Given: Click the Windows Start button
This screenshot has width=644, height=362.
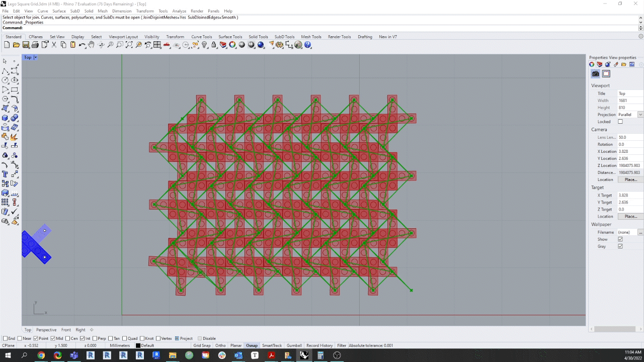Looking at the screenshot, I should [8, 355].
